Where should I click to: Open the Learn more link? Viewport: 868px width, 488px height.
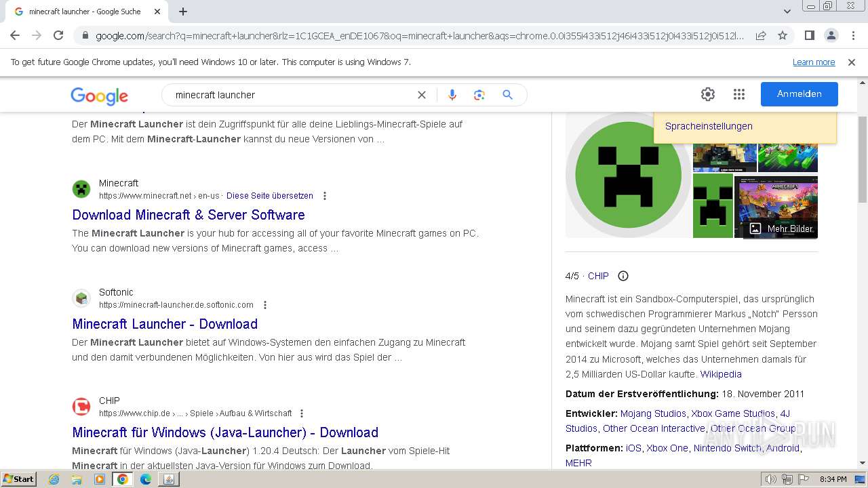click(x=814, y=62)
